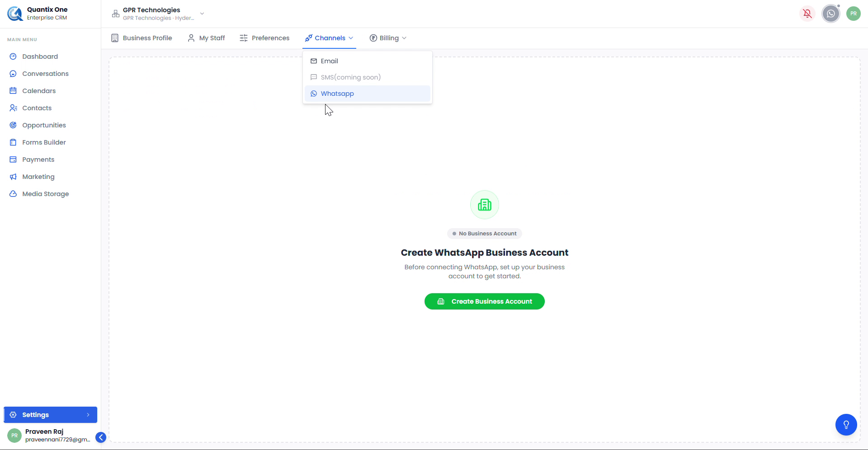Click the Enterprise CRM subtitle
Viewport: 868px width, 450px height.
tap(47, 18)
